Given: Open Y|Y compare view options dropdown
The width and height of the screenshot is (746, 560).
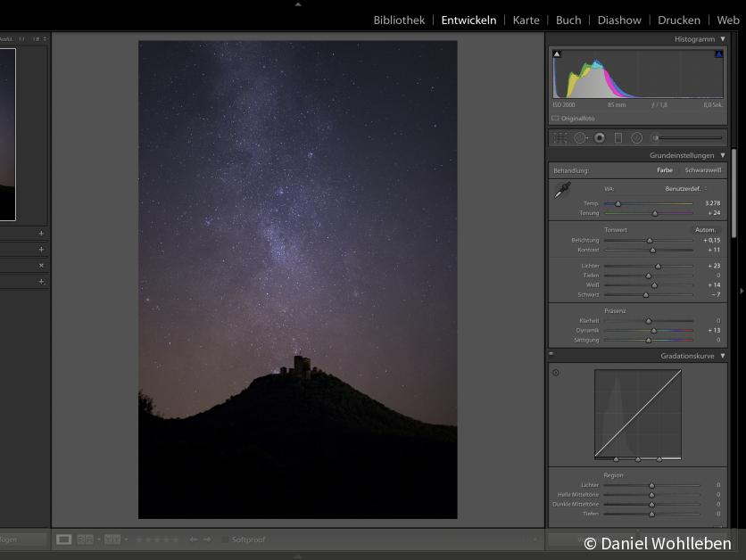Looking at the screenshot, I should pos(126,539).
